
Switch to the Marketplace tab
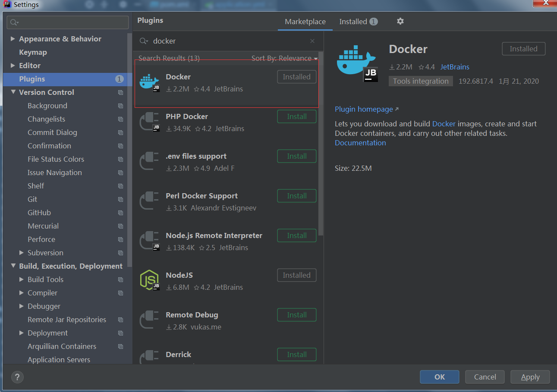305,22
